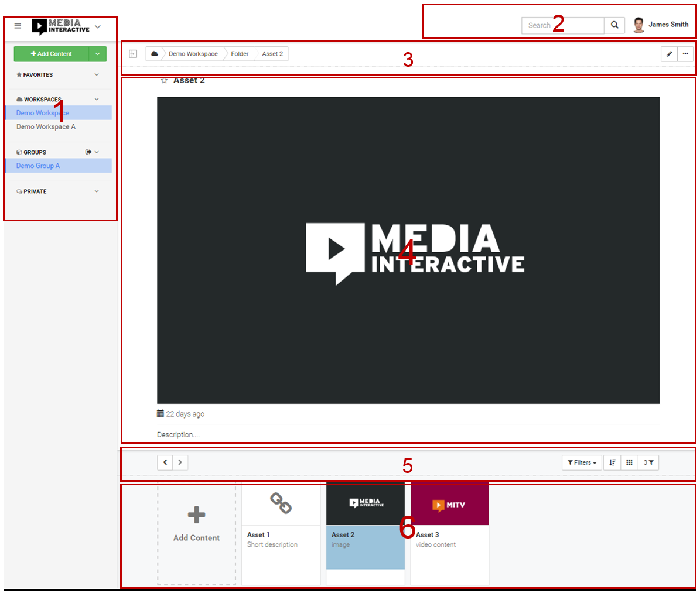Go to previous asset arrow
The height and width of the screenshot is (593, 700).
(165, 462)
